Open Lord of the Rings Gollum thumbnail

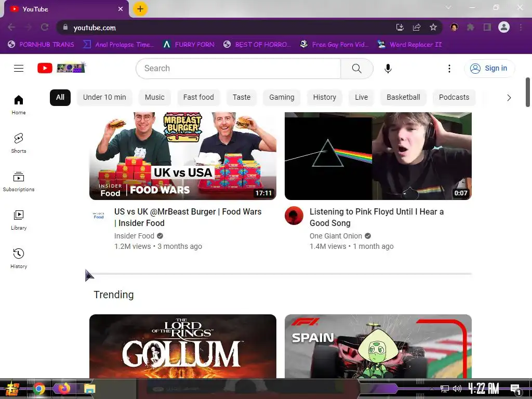pos(183,346)
